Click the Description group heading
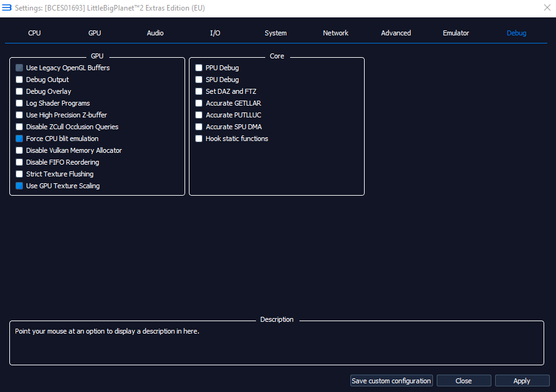Image resolution: width=556 pixels, height=392 pixels. (277, 319)
